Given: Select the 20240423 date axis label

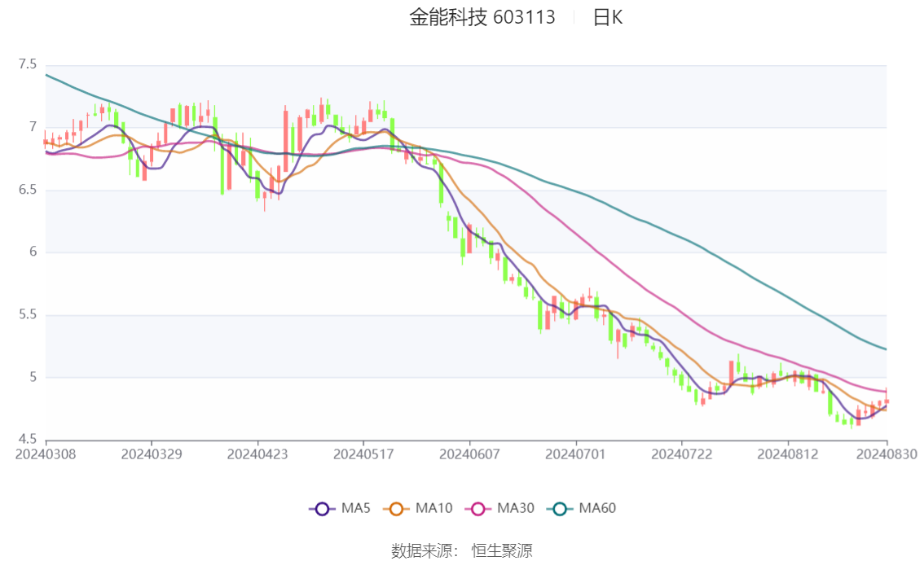Looking at the screenshot, I should [x=257, y=454].
